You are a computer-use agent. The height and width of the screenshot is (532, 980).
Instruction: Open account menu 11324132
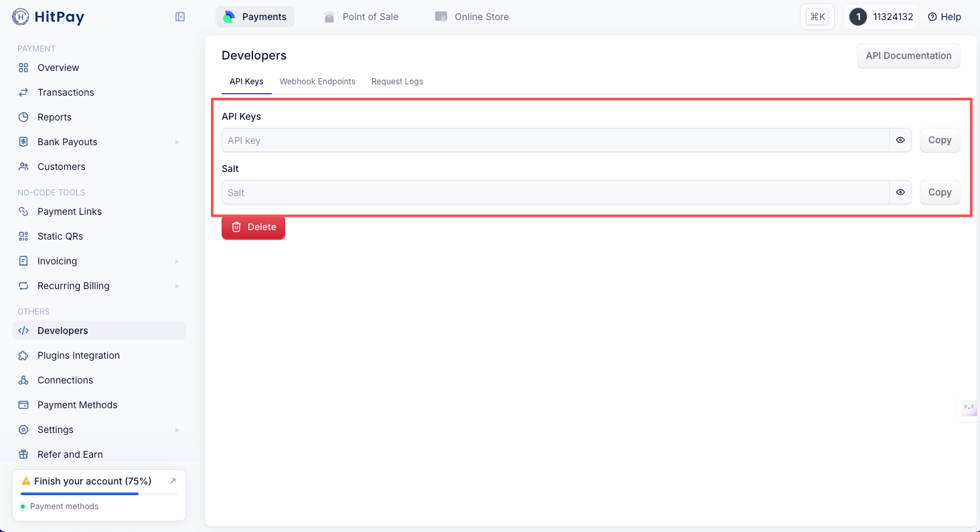pyautogui.click(x=881, y=17)
